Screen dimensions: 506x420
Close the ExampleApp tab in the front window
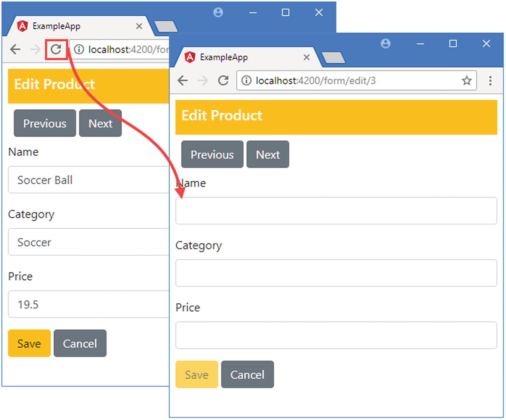tap(306, 57)
